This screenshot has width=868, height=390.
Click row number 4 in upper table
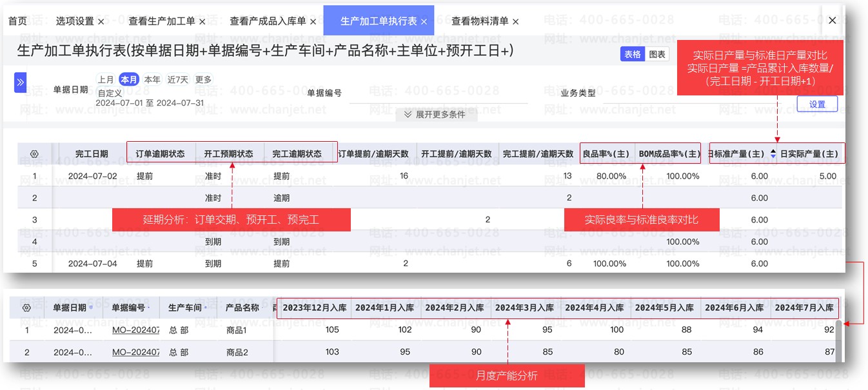pos(35,242)
